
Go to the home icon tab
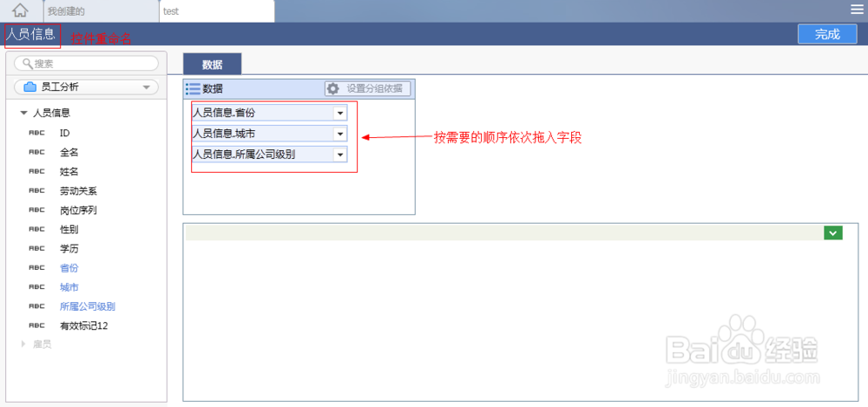pyautogui.click(x=20, y=10)
